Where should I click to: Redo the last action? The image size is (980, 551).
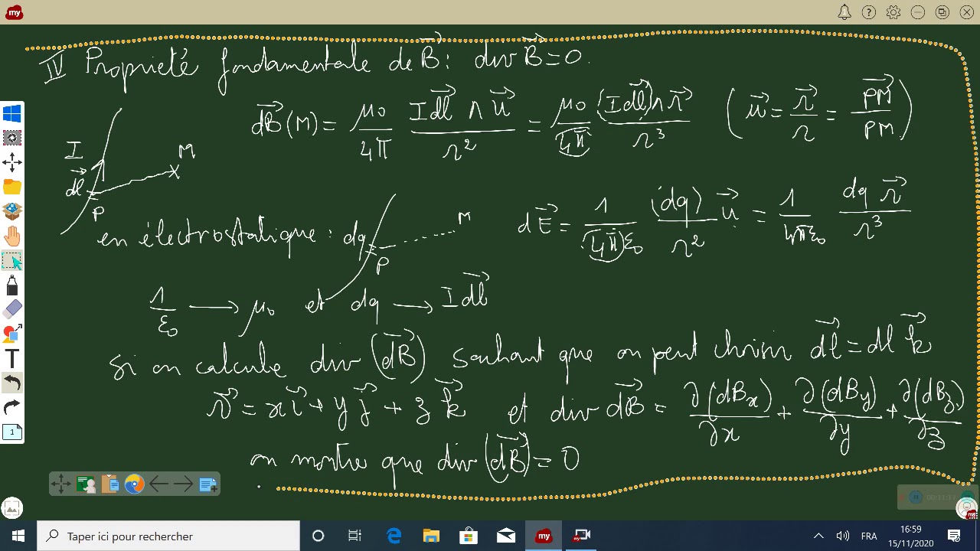[12, 407]
